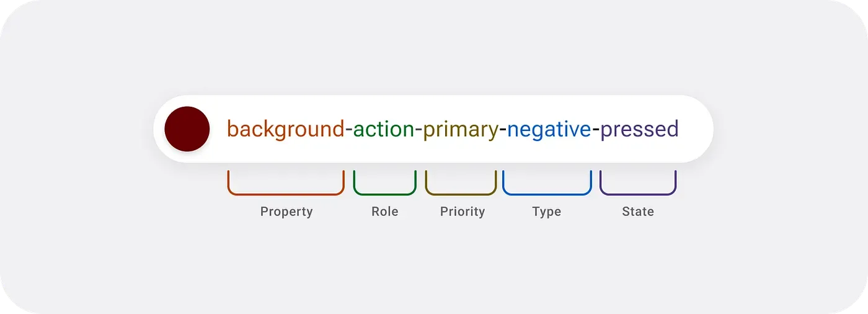
Task: Select the hyphen between primary and negative
Action: 503,130
